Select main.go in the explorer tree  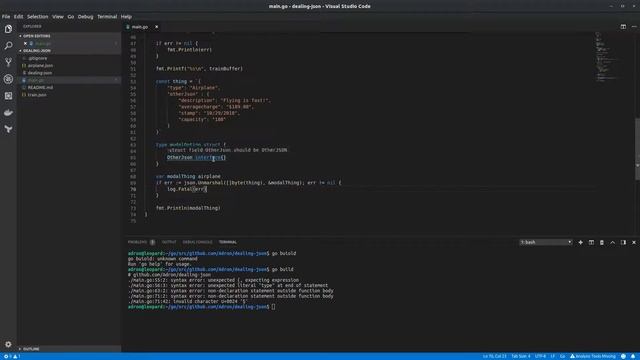click(69, 80)
